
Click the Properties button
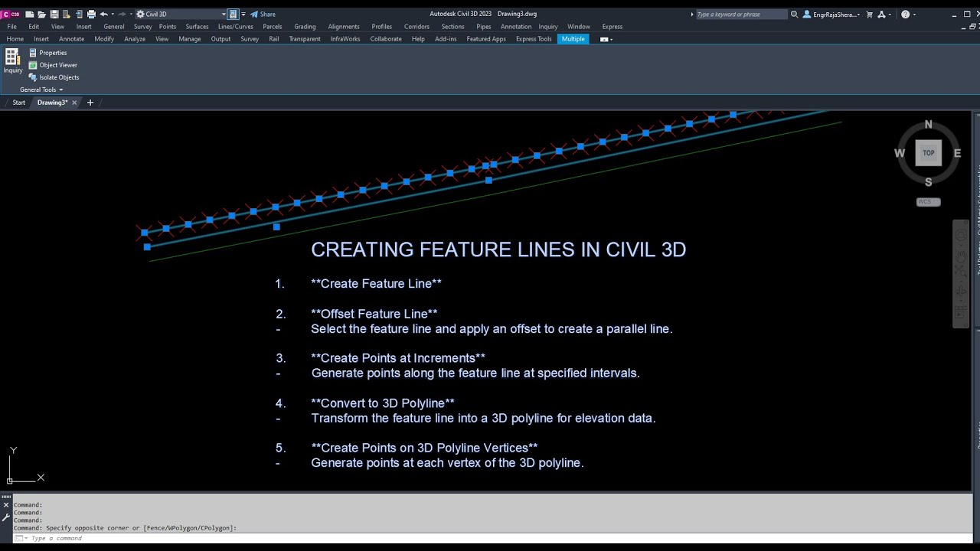[47, 53]
